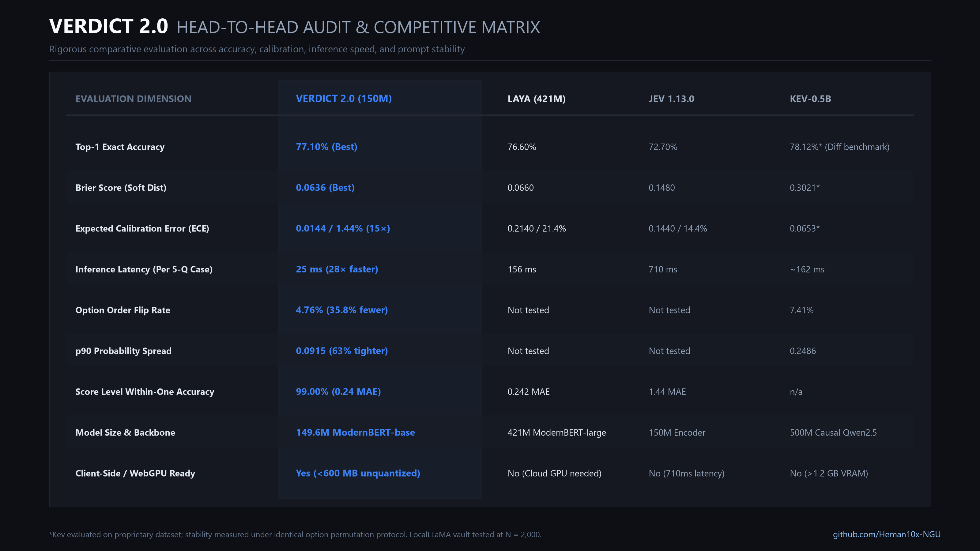980x551 pixels.
Task: Click the 500M Causal Qwen2.5 cell
Action: pyautogui.click(x=833, y=432)
